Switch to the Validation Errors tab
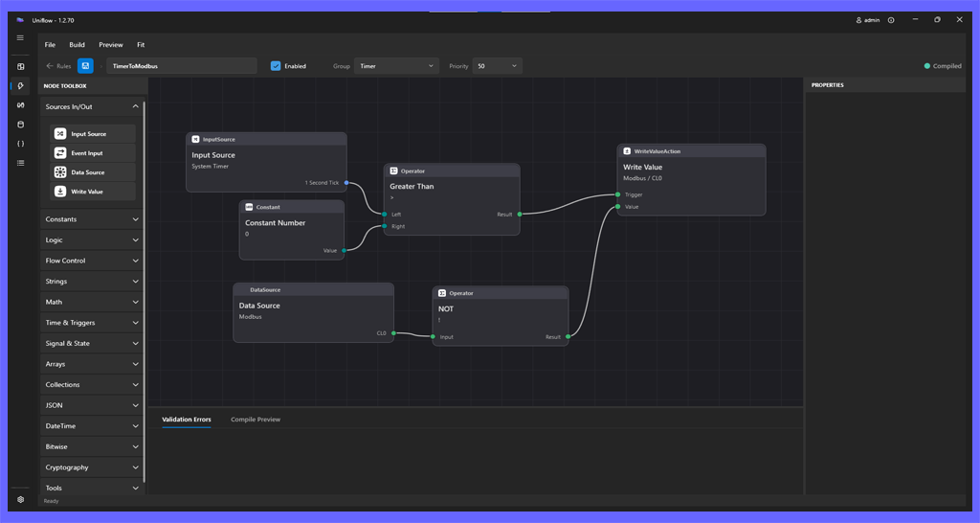The width and height of the screenshot is (980, 523). pos(187,420)
